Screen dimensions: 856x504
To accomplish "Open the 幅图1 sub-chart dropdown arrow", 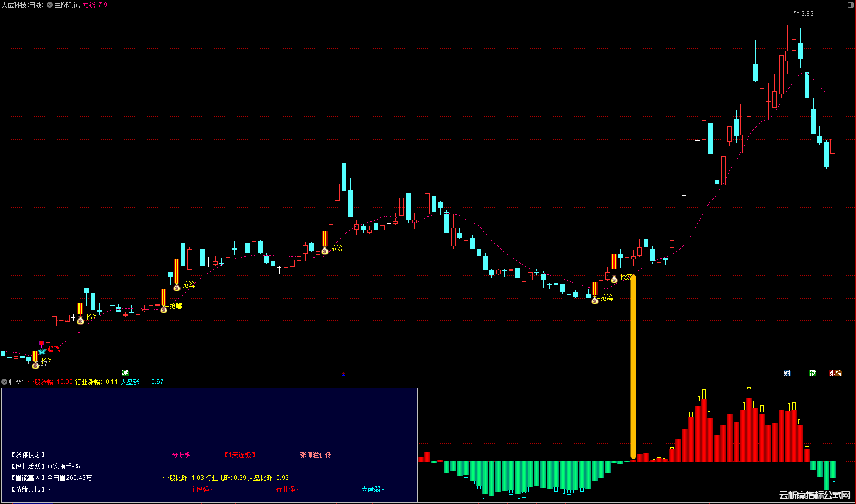I will (x=4, y=382).
